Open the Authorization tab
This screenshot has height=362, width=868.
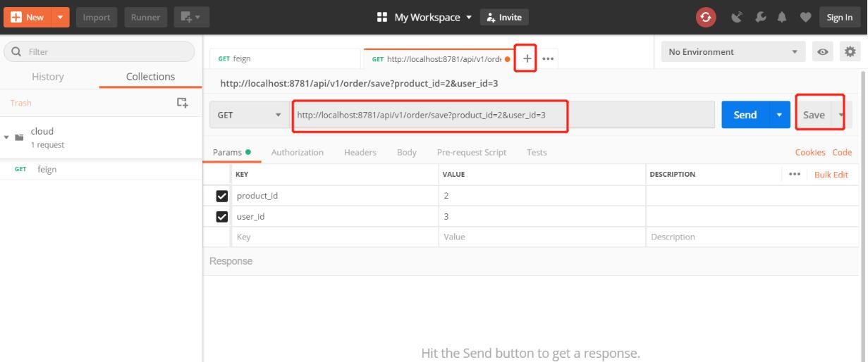pyautogui.click(x=297, y=152)
